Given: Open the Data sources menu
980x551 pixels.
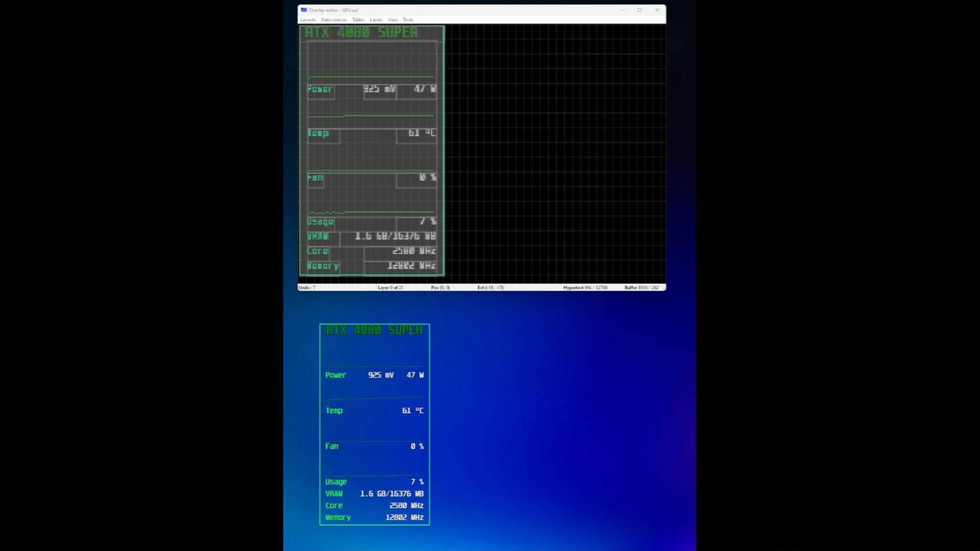Looking at the screenshot, I should 334,20.
